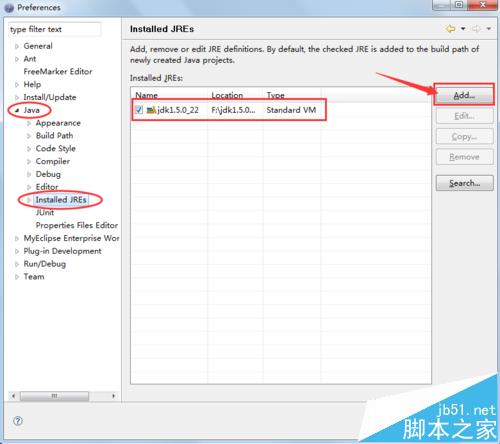Click the back navigation arrow icon
Image resolution: width=500 pixels, height=444 pixels.
(451, 29)
